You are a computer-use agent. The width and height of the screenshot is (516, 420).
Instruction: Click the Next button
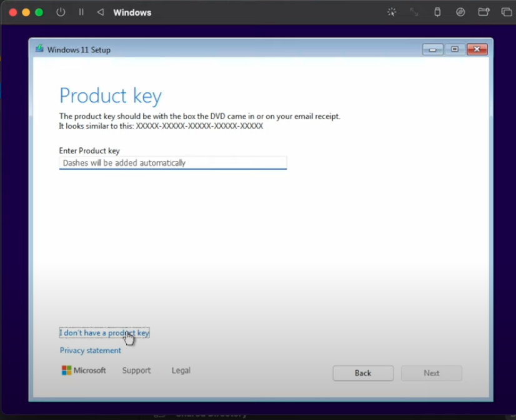(432, 373)
